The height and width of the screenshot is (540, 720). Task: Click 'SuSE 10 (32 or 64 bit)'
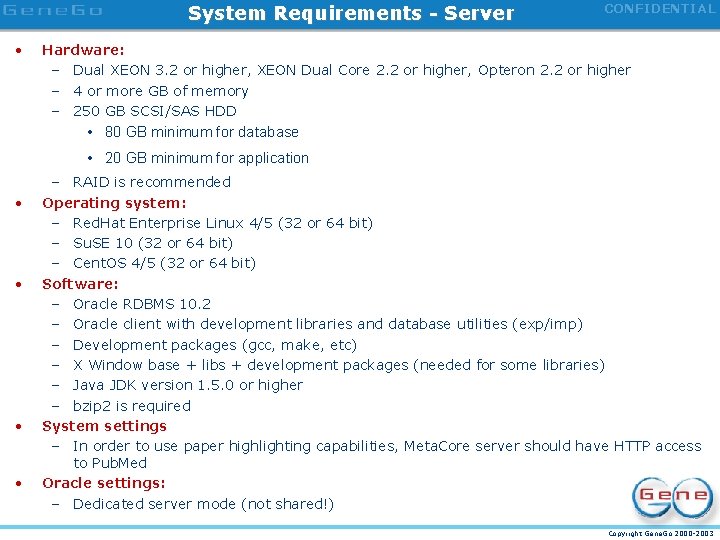pos(153,243)
